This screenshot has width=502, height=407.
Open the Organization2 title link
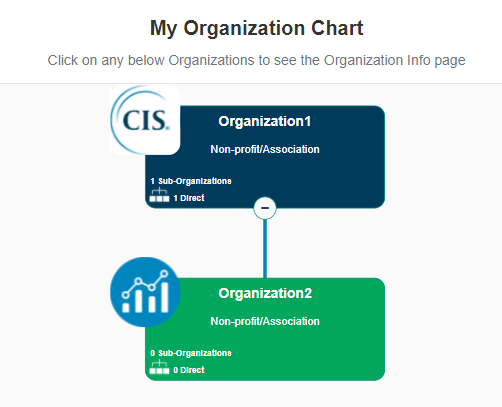[265, 293]
